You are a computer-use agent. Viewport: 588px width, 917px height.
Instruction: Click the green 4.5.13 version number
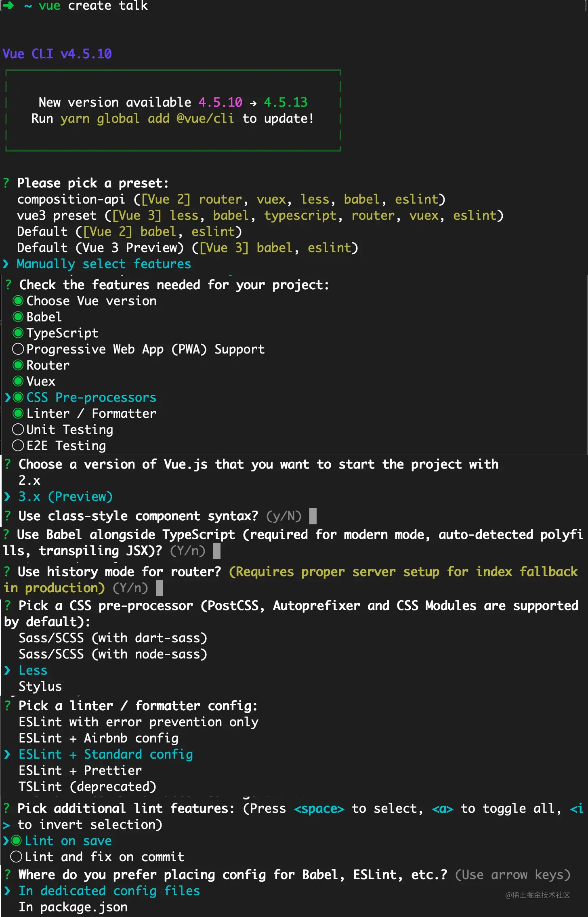(x=286, y=102)
